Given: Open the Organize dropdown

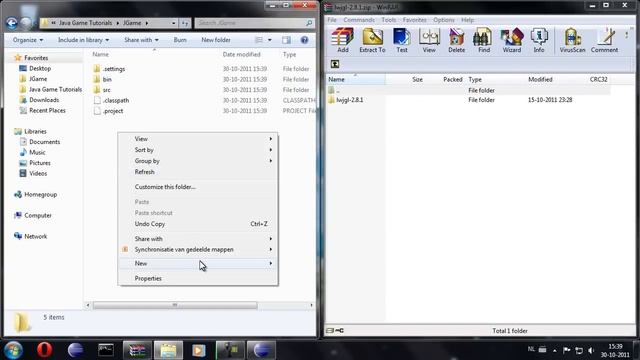Looking at the screenshot, I should click(x=28, y=40).
